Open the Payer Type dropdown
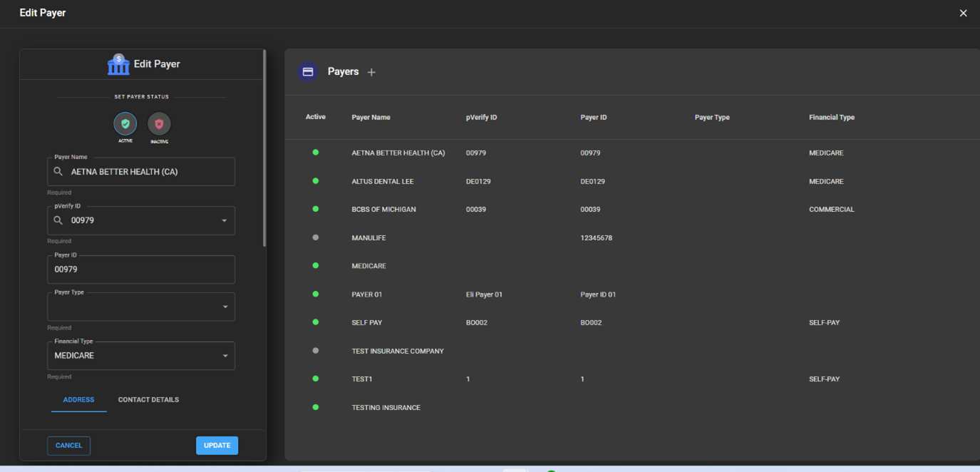Screen dimensions: 980x472 click(225, 307)
